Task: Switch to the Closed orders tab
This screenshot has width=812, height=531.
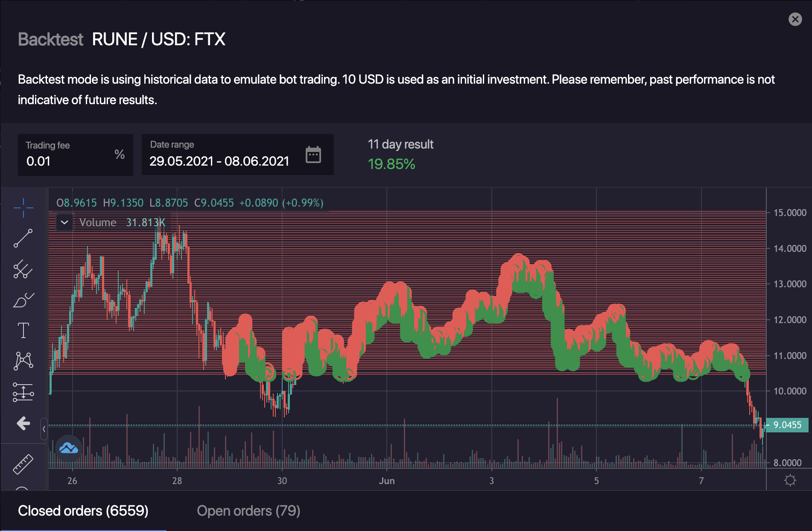Action: pyautogui.click(x=83, y=511)
